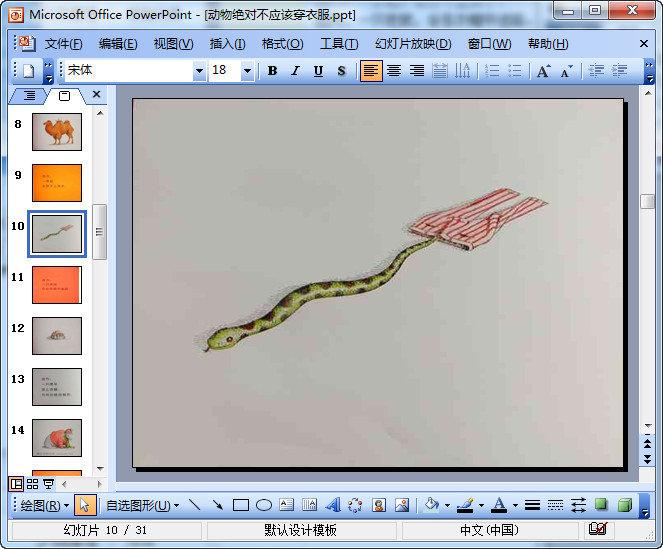The width and height of the screenshot is (663, 549).
Task: Click decrease indent icon
Action: (596, 71)
